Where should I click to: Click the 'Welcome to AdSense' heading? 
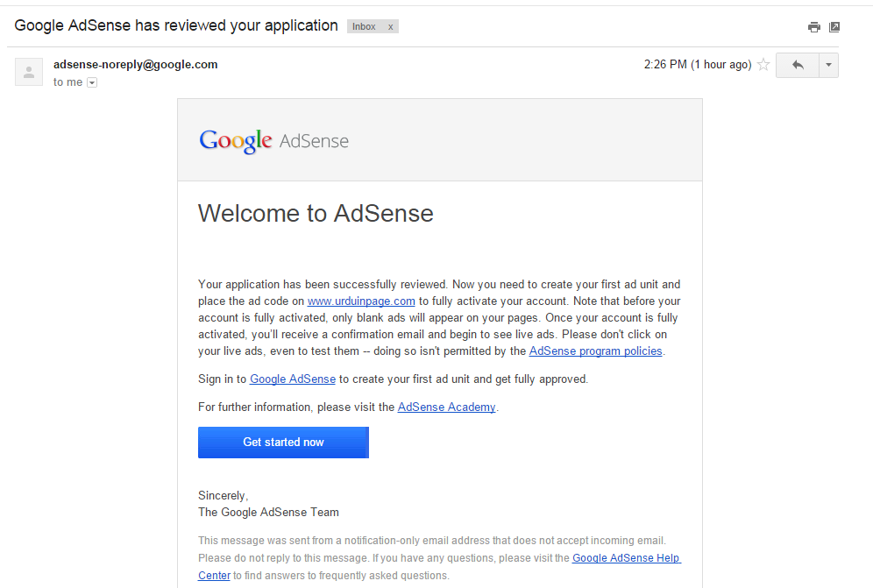(316, 213)
